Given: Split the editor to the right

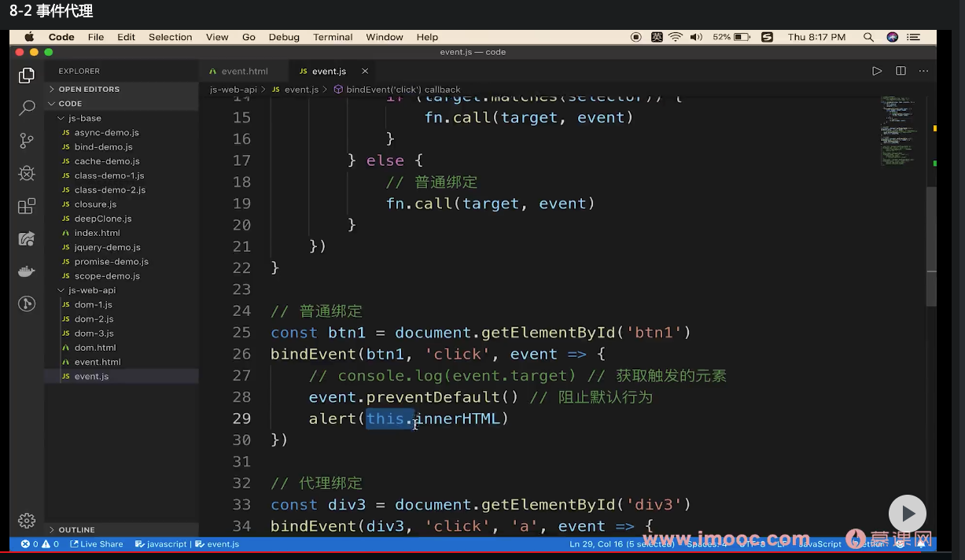Looking at the screenshot, I should 901,71.
